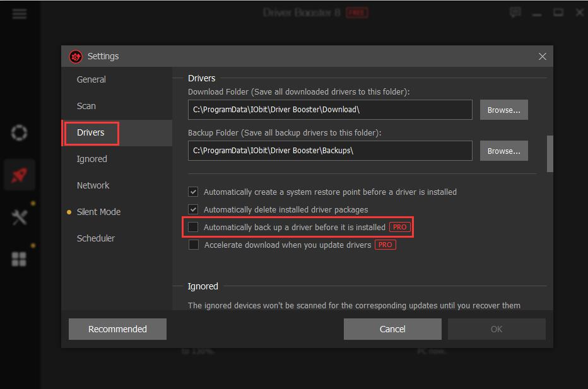Open the hamburger menu in main window
588x389 pixels.
click(x=19, y=14)
